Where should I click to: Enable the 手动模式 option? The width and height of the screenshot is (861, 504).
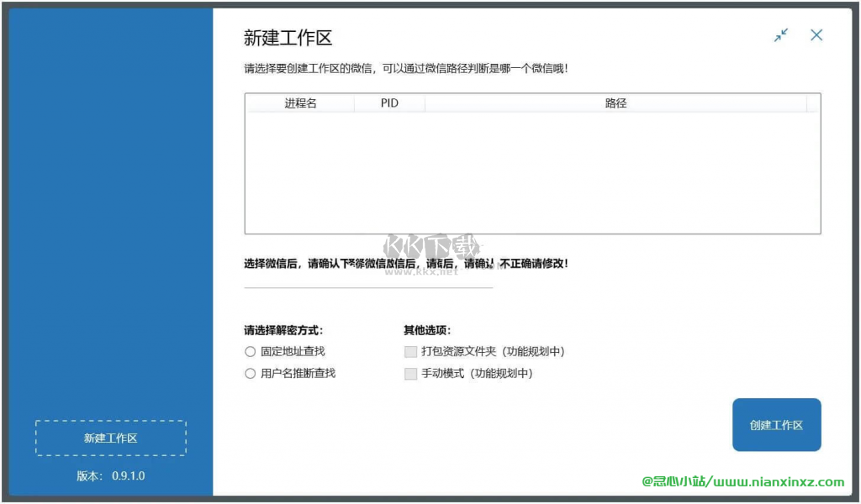coord(410,374)
